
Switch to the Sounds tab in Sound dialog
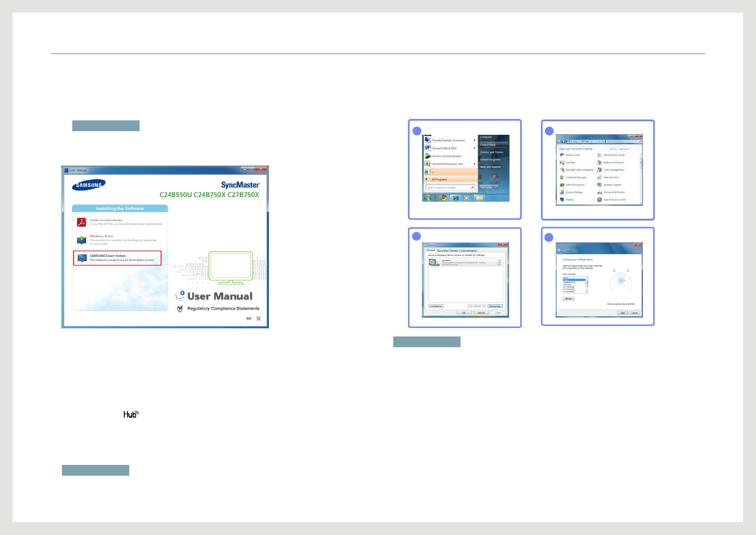click(454, 251)
